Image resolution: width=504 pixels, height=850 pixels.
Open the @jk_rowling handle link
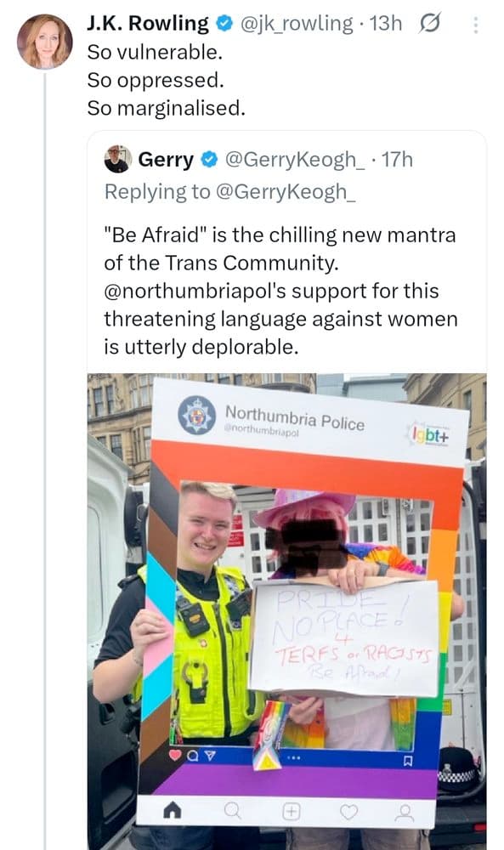click(x=297, y=23)
